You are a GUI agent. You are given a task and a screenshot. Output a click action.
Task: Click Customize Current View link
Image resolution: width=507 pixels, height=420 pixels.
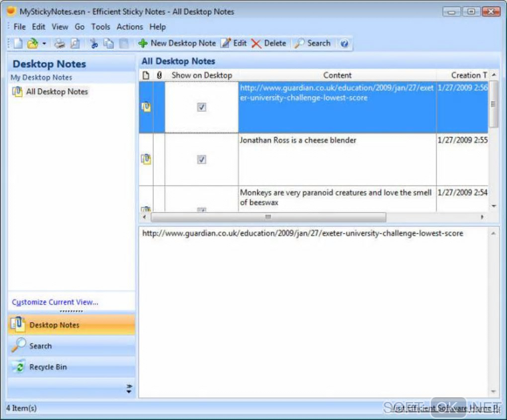pos(55,302)
